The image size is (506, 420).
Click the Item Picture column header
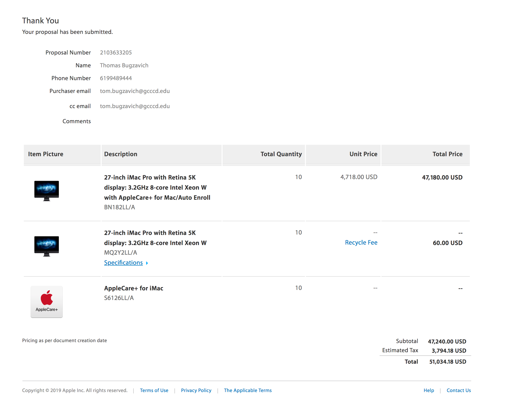pyautogui.click(x=62, y=154)
